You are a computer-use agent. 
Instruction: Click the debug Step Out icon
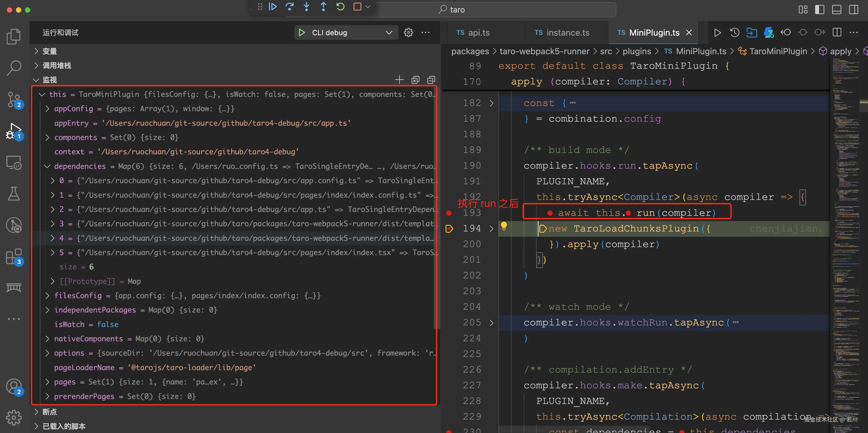[323, 7]
